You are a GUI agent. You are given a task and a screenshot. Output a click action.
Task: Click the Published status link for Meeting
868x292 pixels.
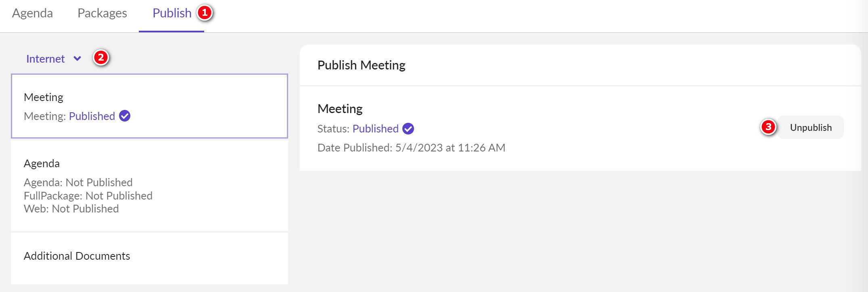pos(92,116)
